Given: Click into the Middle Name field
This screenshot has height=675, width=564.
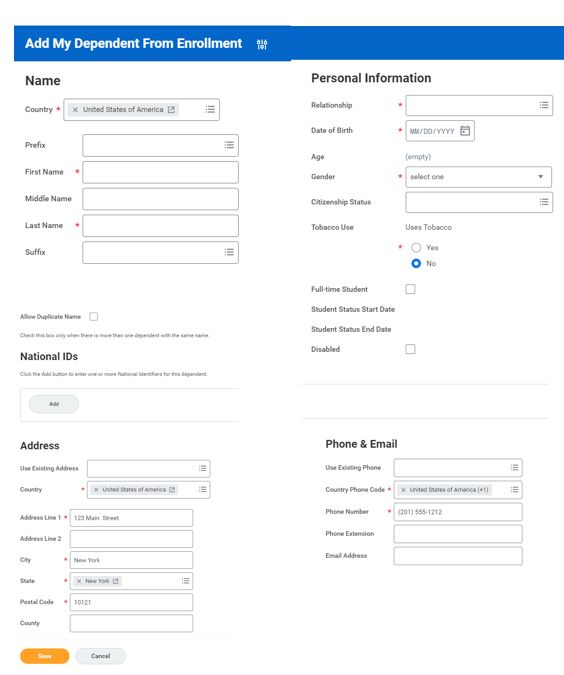Looking at the screenshot, I should click(161, 199).
